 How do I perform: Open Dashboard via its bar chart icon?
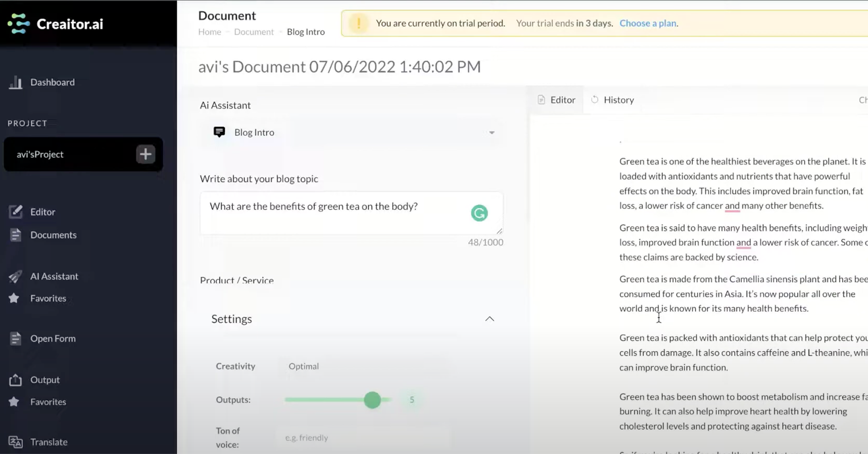point(15,82)
